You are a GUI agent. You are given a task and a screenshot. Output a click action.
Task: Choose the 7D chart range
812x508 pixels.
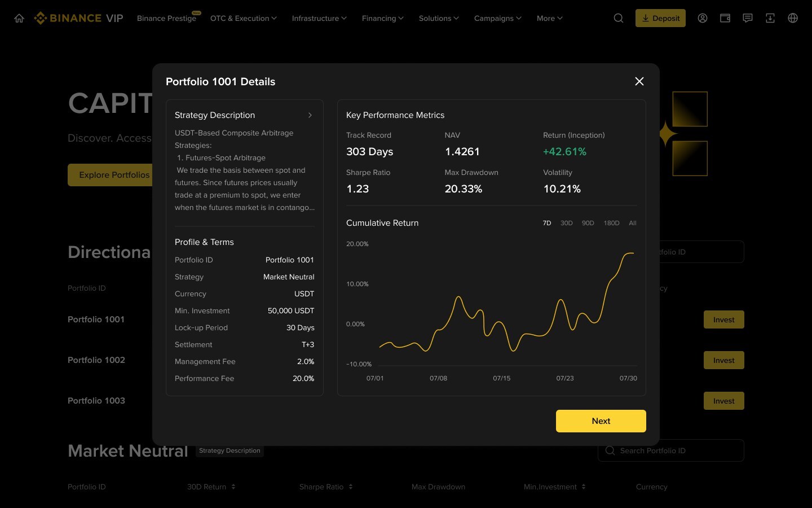546,223
